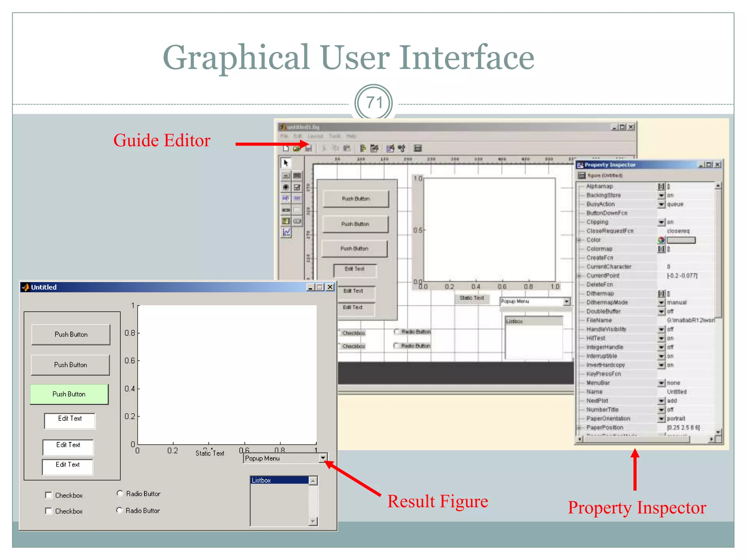Viewport: 747px width, 560px height.
Task: Click the top Push Button in Untitled figure
Action: click(x=71, y=334)
